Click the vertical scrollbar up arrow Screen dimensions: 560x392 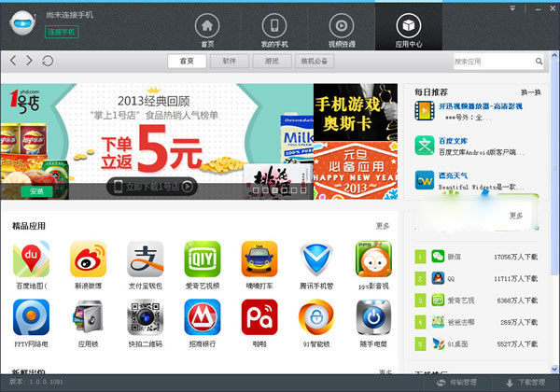tap(554, 55)
